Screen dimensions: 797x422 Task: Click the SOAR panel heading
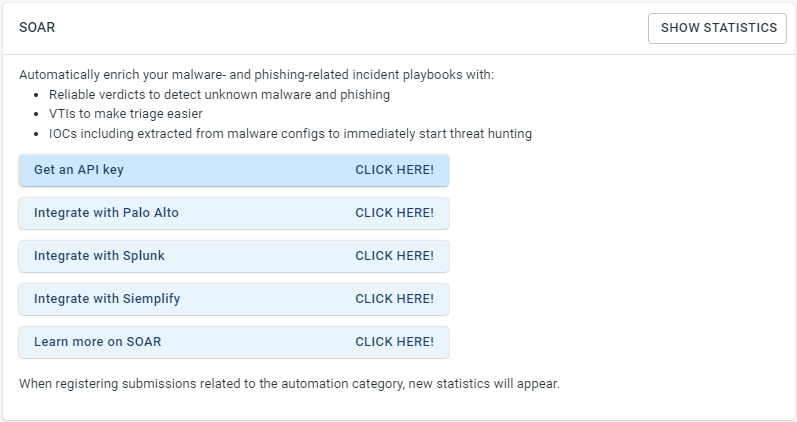point(37,27)
